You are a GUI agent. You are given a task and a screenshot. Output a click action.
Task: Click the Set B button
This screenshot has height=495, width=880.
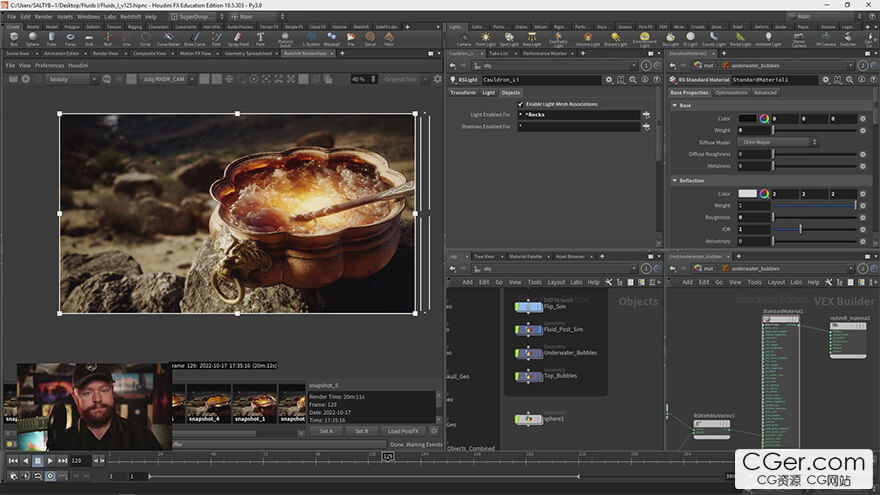361,431
